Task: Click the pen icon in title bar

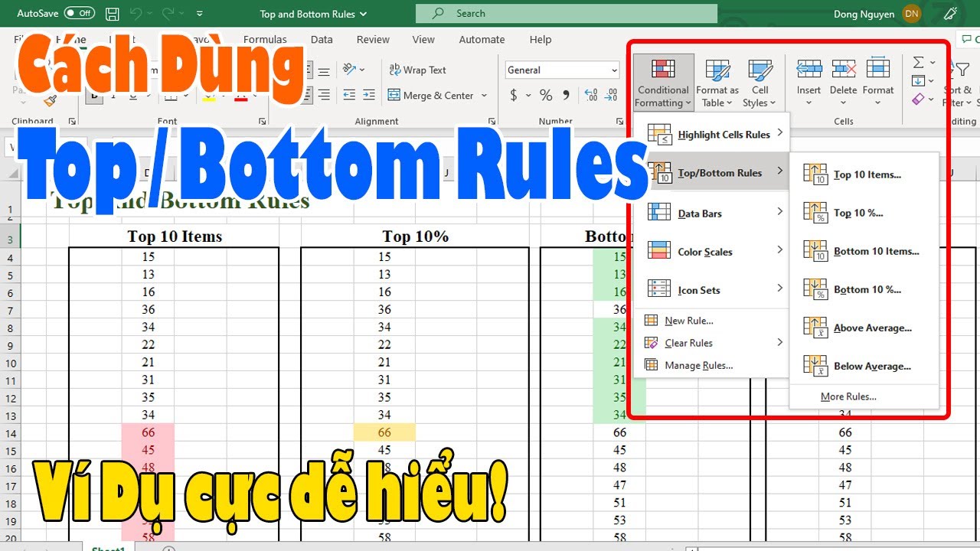Action: [x=950, y=14]
